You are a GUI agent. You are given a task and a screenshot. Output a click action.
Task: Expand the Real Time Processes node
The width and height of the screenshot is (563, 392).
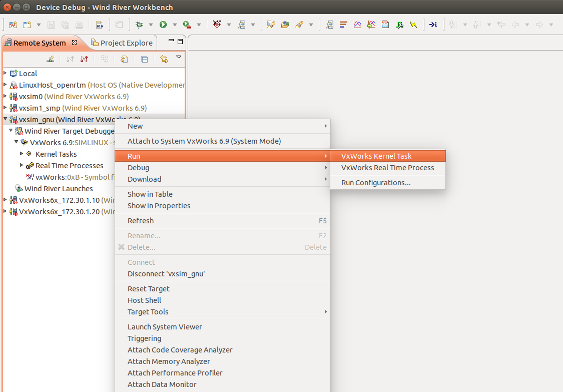coord(22,165)
